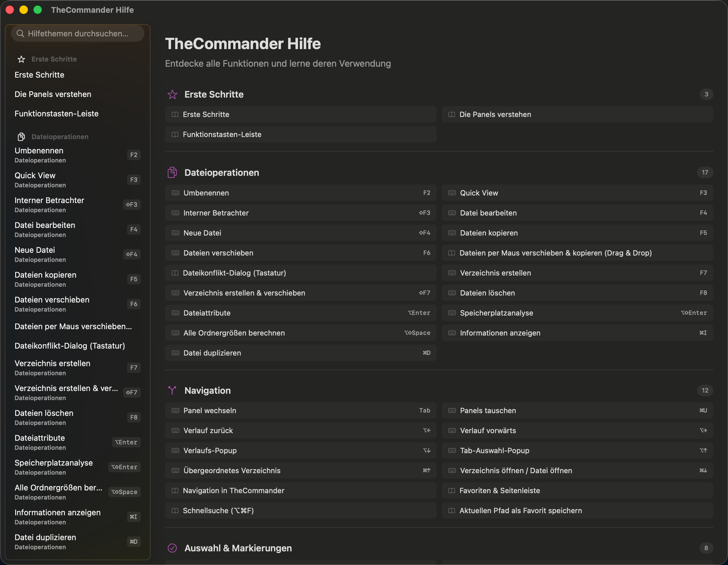Click the Auswahl & Markierungen section heading
Screen dimensions: 728x565
point(238,548)
